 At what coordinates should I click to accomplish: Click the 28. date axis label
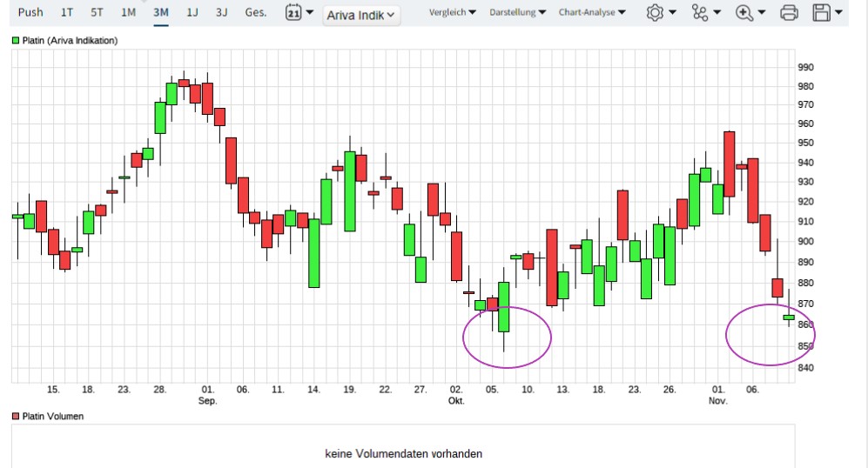(x=159, y=390)
